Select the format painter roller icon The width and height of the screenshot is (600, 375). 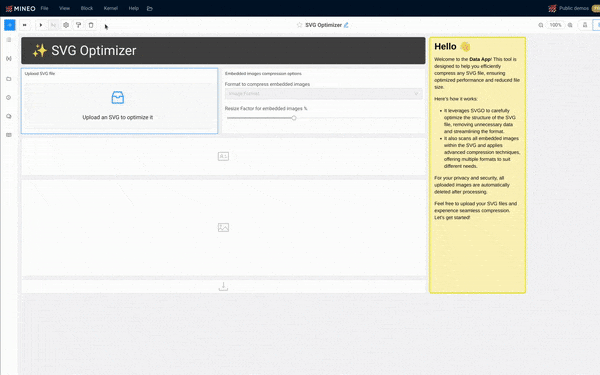coord(78,25)
